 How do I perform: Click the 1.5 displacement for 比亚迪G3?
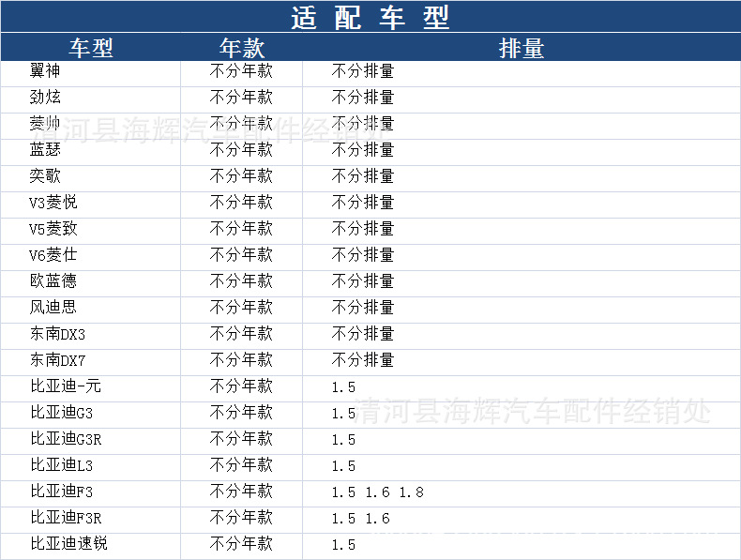[x=343, y=414]
